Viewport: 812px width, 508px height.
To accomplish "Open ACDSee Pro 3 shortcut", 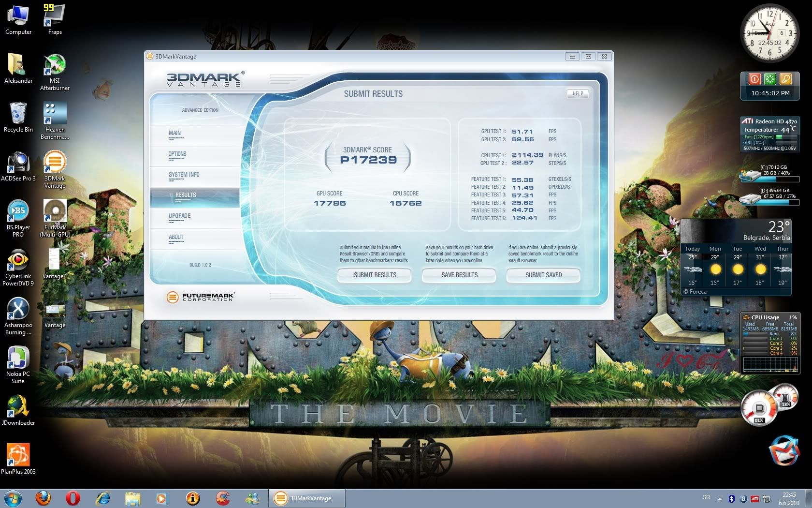I will point(18,166).
